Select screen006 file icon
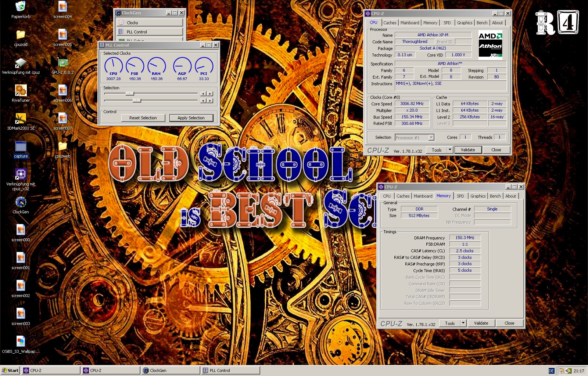 [62, 90]
